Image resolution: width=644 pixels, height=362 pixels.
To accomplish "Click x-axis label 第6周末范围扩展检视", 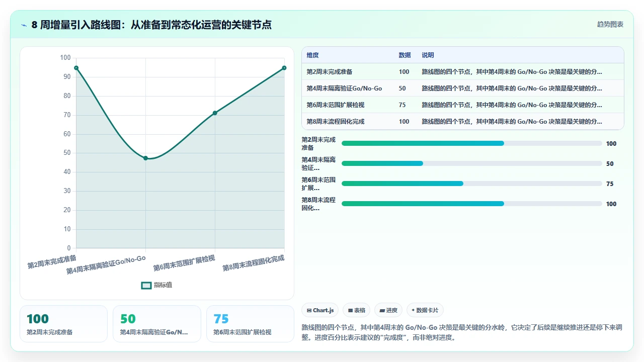I will 184,263.
